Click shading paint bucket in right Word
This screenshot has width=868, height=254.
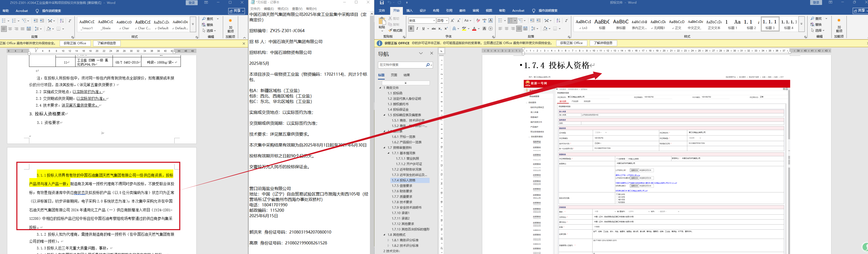545,29
